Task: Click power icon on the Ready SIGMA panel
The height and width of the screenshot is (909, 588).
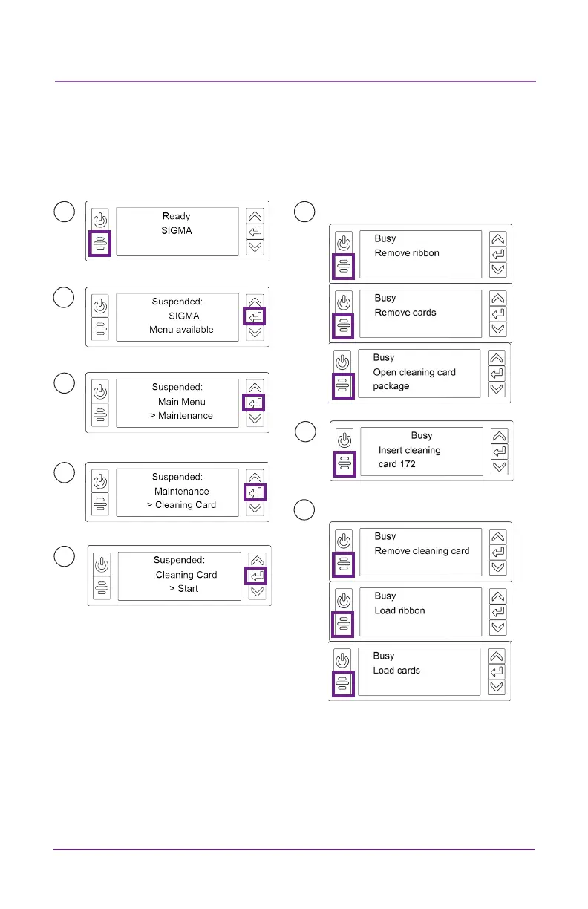Action: click(x=100, y=220)
